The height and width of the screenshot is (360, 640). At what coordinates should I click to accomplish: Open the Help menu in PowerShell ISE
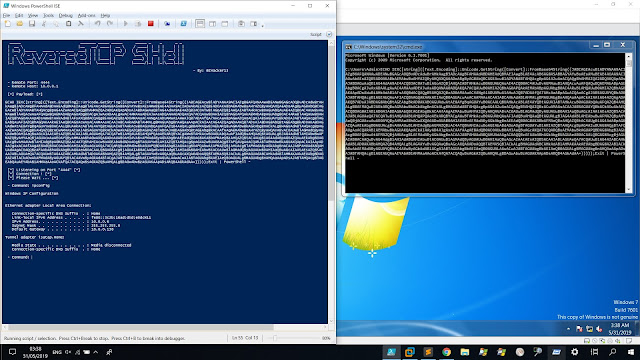(105, 15)
